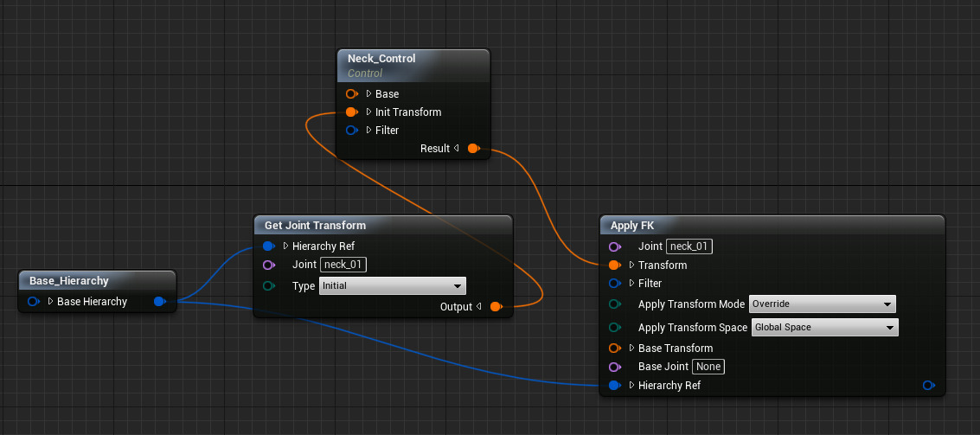Click Hierarchy Ref pin on Get Joint Transform

(269, 246)
